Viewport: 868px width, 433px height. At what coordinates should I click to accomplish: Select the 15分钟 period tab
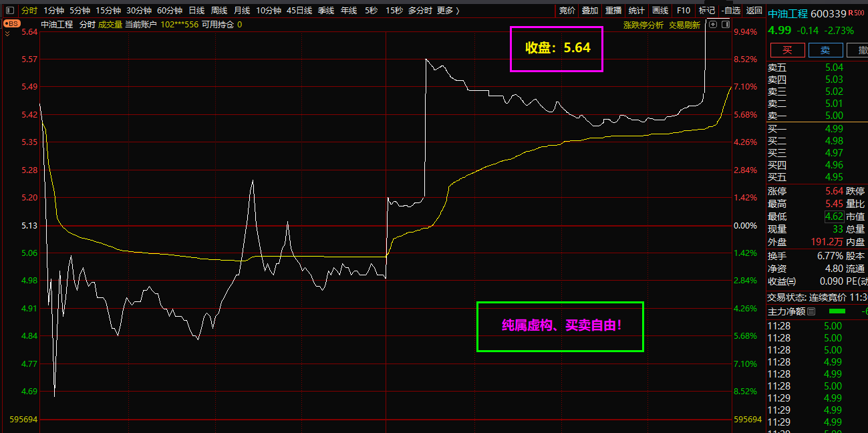(108, 11)
